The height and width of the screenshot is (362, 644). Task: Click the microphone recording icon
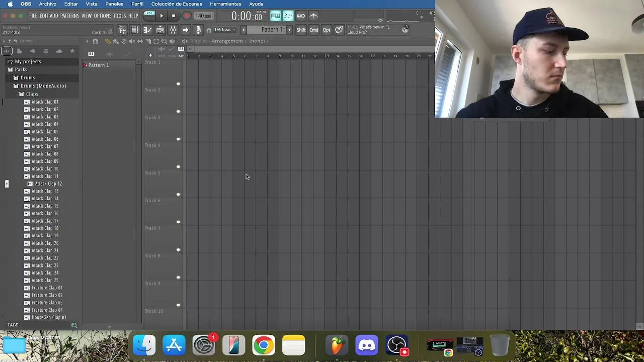198,30
